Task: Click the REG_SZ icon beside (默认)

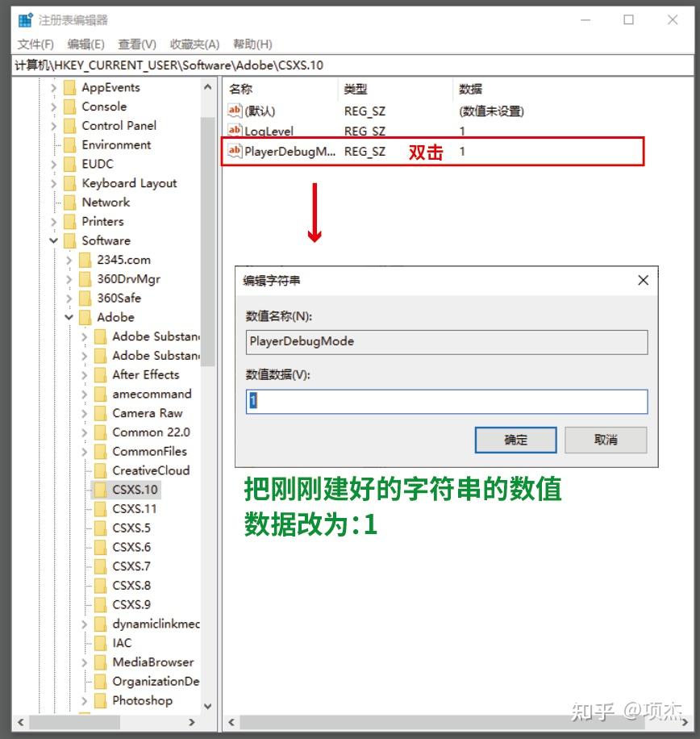Action: 234,111
